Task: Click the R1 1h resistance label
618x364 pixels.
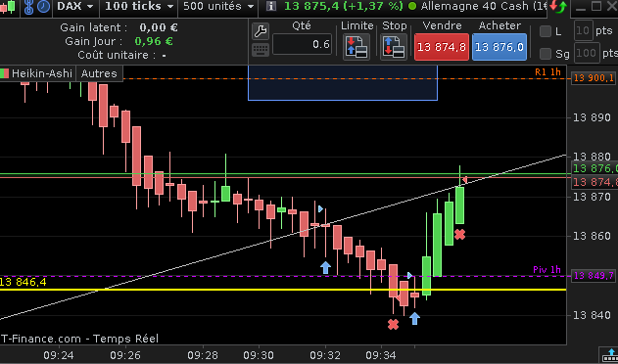Action: pyautogui.click(x=547, y=72)
